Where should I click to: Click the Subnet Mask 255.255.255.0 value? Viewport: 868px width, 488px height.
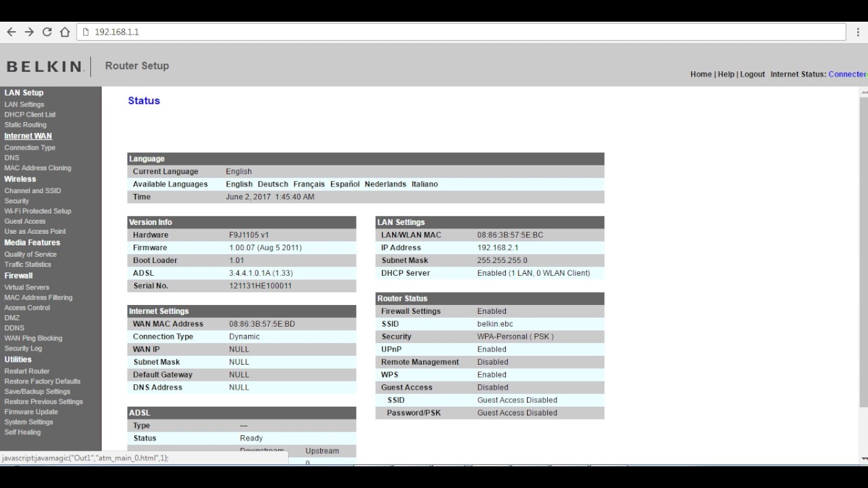(x=502, y=261)
